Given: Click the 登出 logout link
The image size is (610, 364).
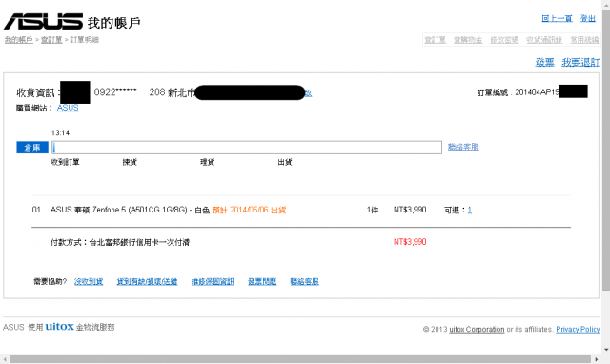Looking at the screenshot, I should point(588,18).
